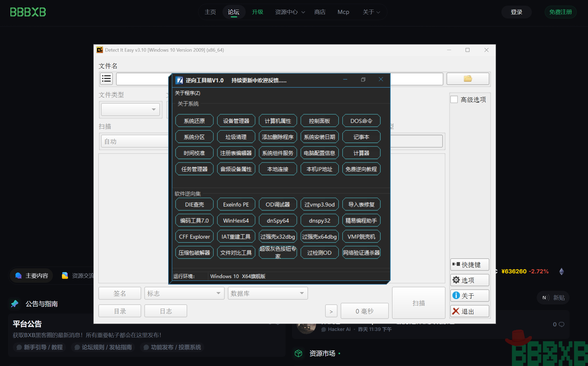Switch to the Forum (论坛) nav tab
588x366 pixels.
click(x=233, y=12)
